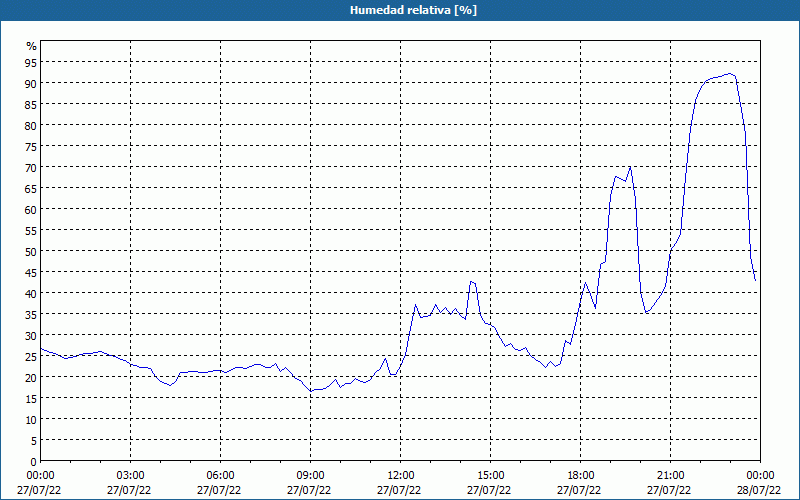The image size is (800, 500).
Task: Click the '28/07/22' date label
Action: pos(759,490)
